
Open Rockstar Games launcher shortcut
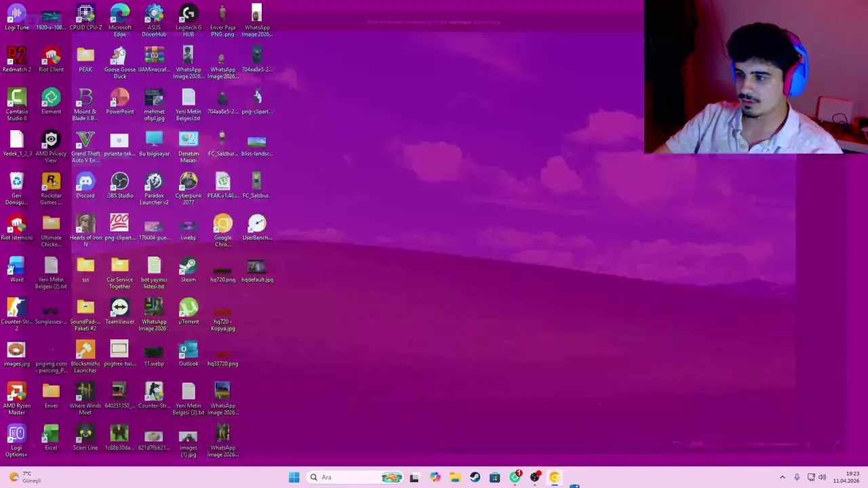[x=51, y=189]
